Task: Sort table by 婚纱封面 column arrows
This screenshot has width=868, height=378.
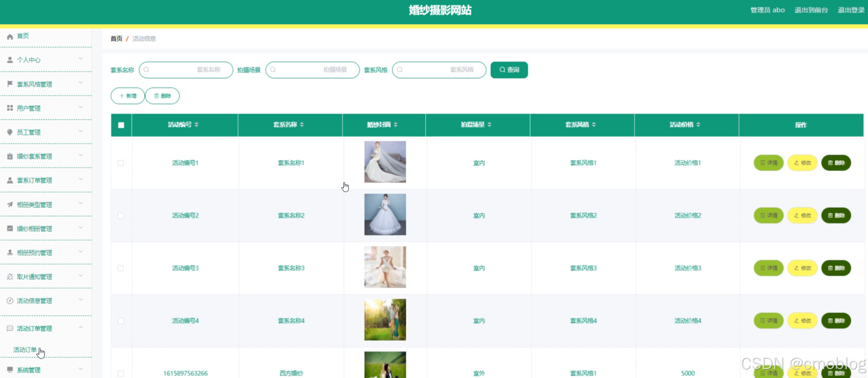Action: click(x=395, y=125)
